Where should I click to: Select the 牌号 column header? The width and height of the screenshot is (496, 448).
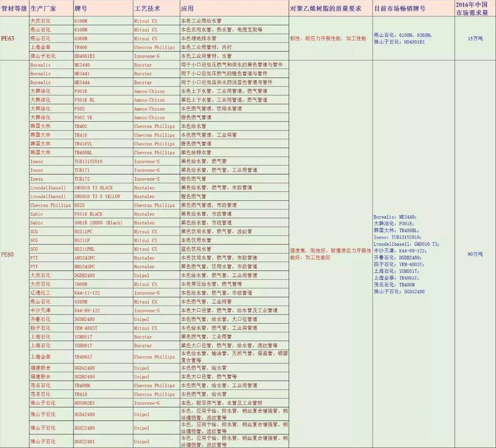(103, 9)
